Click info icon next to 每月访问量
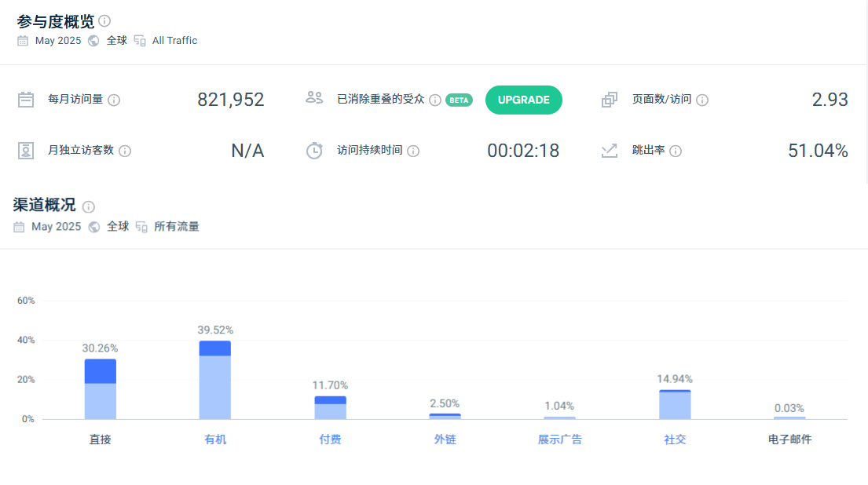Screen dimensions: 868x485 pos(114,100)
